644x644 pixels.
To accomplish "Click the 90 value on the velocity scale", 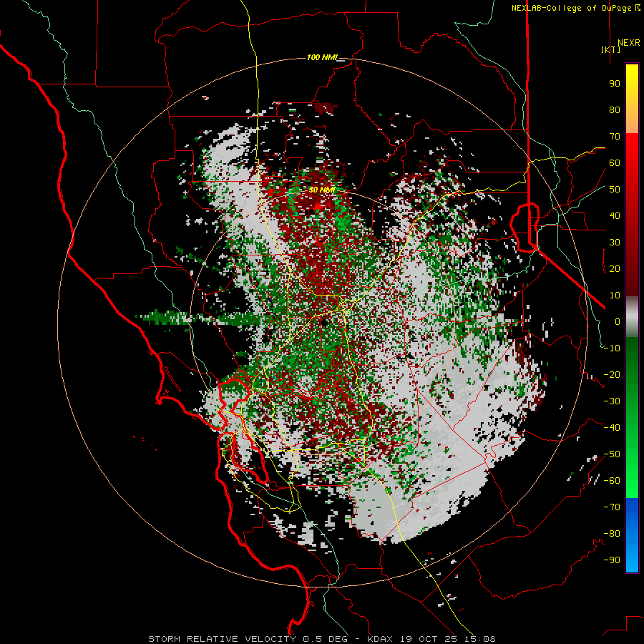I will 615,84.
